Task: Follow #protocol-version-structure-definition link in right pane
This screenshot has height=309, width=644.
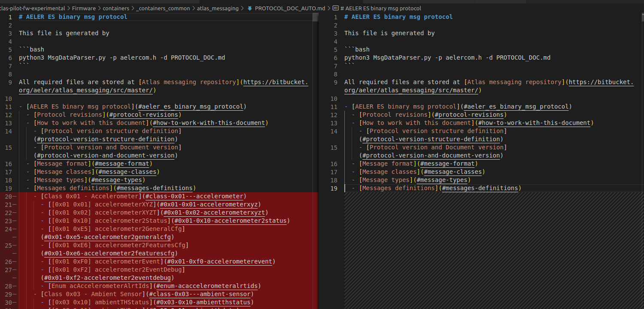Action: pyautogui.click(x=431, y=139)
